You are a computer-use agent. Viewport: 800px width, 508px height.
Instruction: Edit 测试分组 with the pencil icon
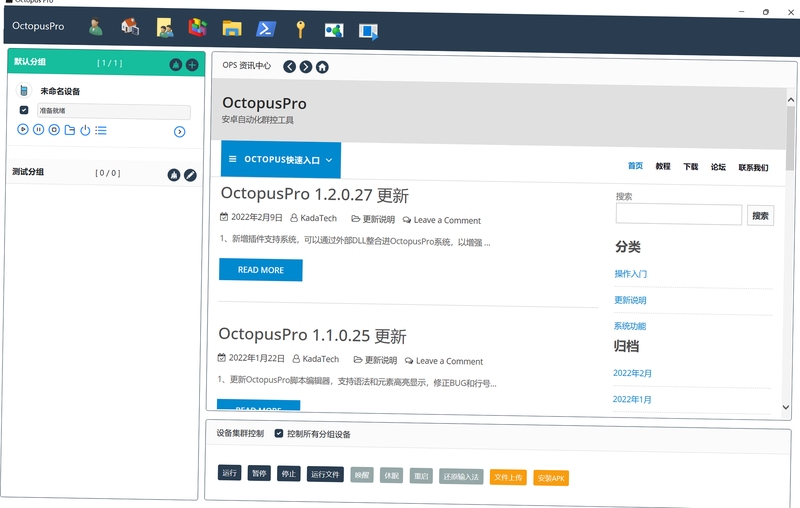pyautogui.click(x=190, y=175)
